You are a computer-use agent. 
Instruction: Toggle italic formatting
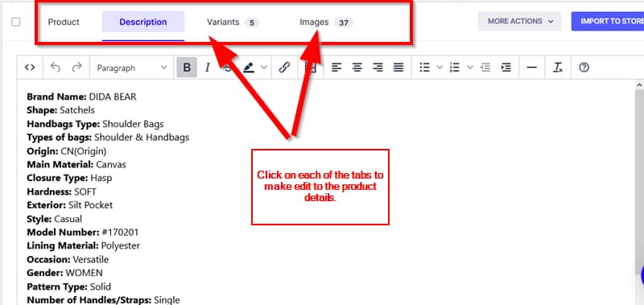coord(208,68)
